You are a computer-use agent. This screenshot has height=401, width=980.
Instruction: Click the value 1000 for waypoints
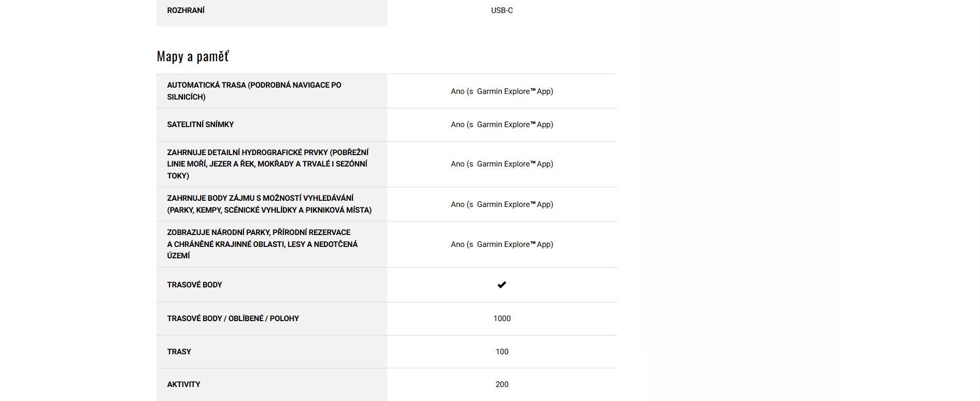502,319
